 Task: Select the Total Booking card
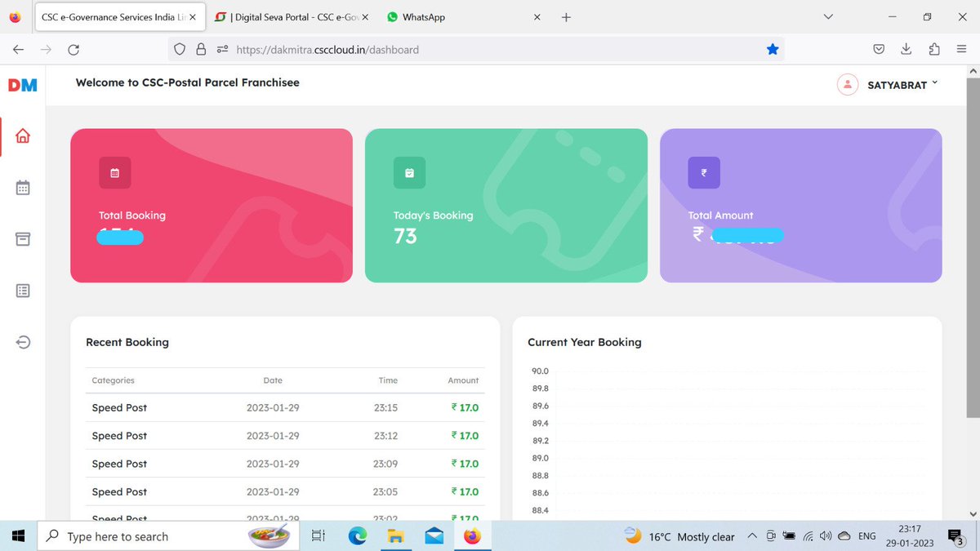point(212,206)
